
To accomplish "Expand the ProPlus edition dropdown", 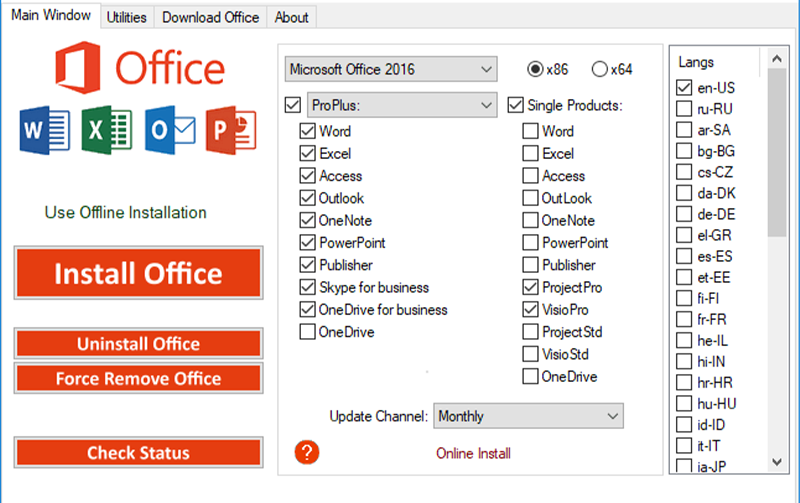I will click(401, 104).
